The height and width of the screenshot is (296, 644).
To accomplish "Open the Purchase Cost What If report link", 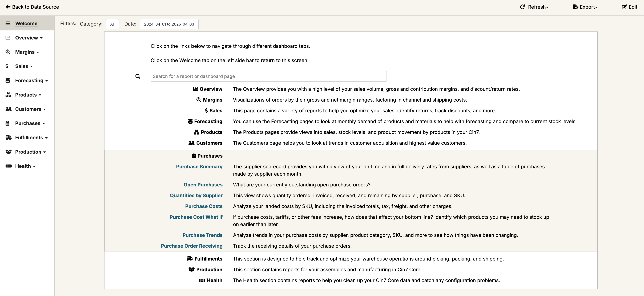I will [196, 217].
